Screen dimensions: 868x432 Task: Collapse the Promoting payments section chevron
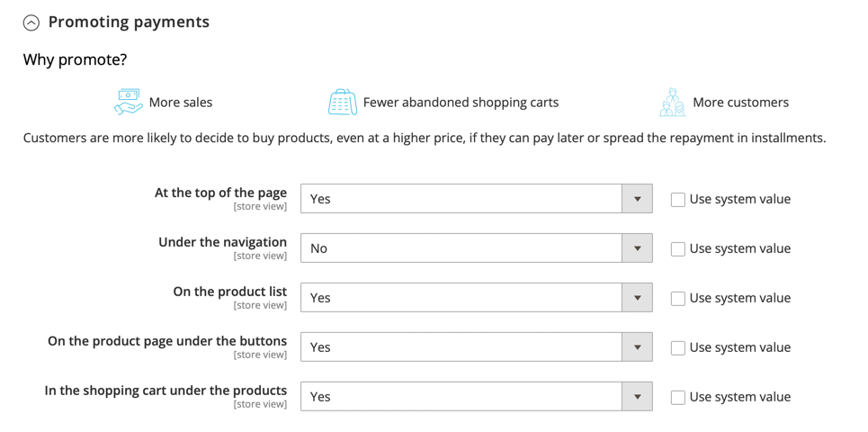31,23
